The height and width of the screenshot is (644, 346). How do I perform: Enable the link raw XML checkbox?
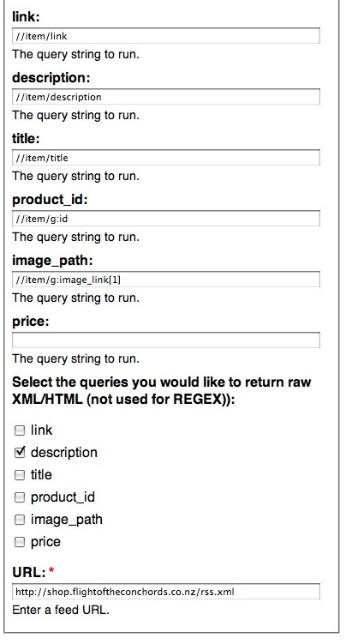(20, 430)
